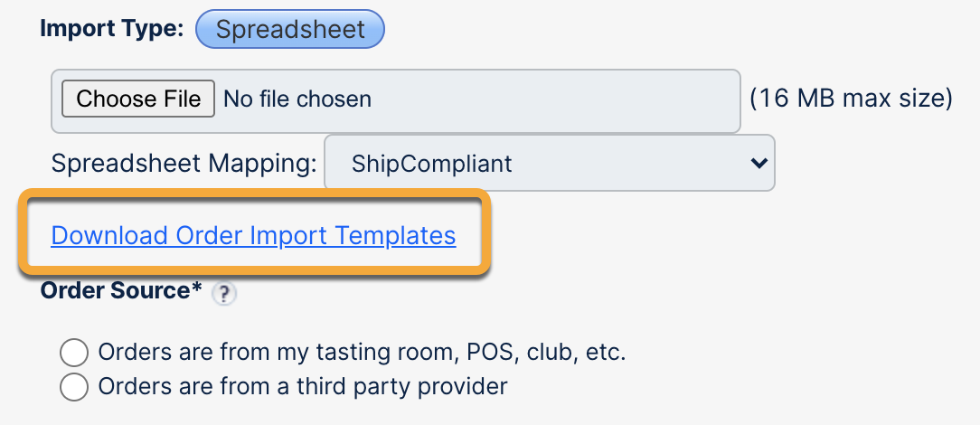Click the Order Source help question mark icon
Screen dimensions: 980x425
coord(223,295)
